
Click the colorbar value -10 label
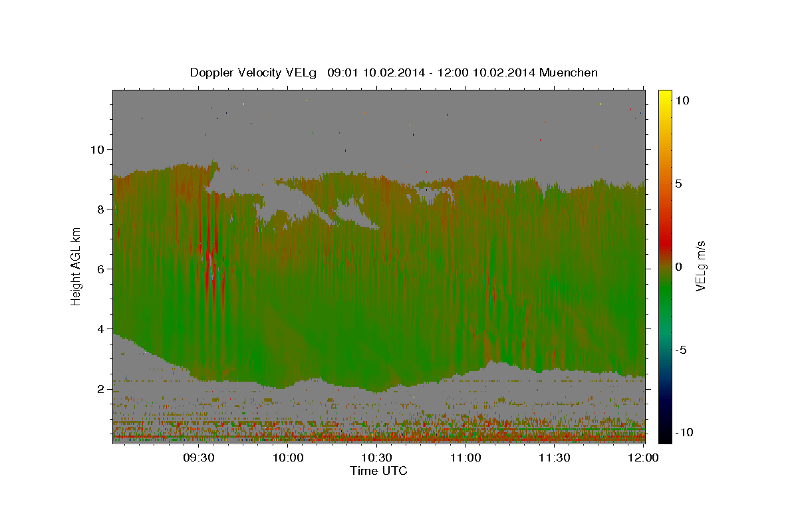684,433
